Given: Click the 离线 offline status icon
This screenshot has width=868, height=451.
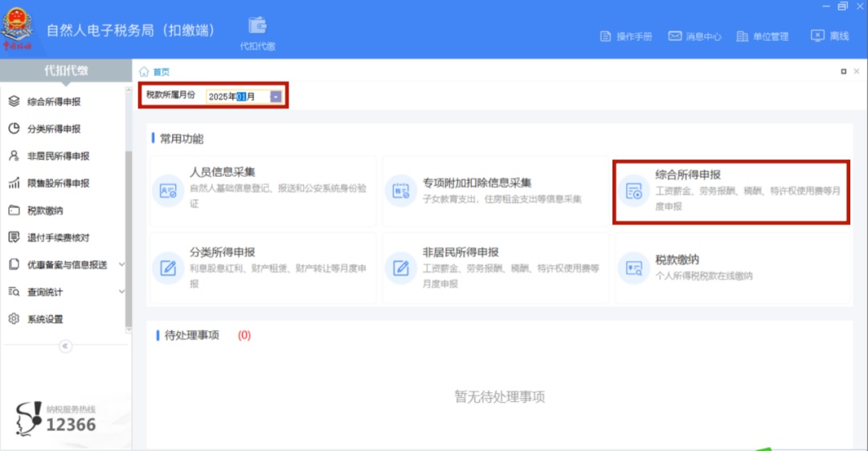Looking at the screenshot, I should [x=817, y=36].
